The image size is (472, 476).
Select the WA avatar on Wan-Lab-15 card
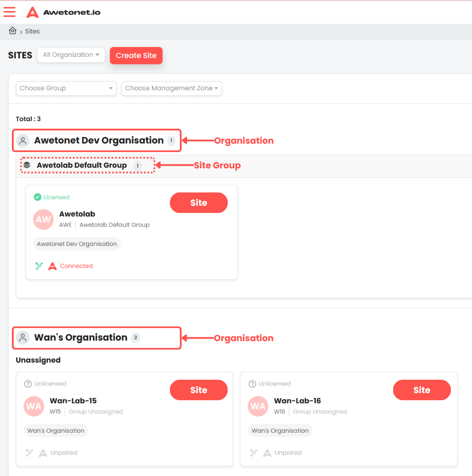coord(33,406)
